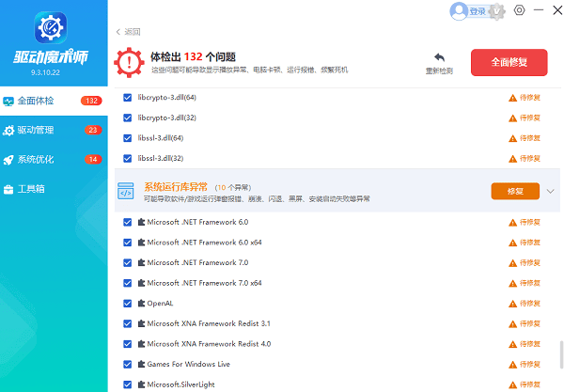The height and width of the screenshot is (392, 564).
Task: Click the package icon beside OpenAL
Action: [x=141, y=304]
